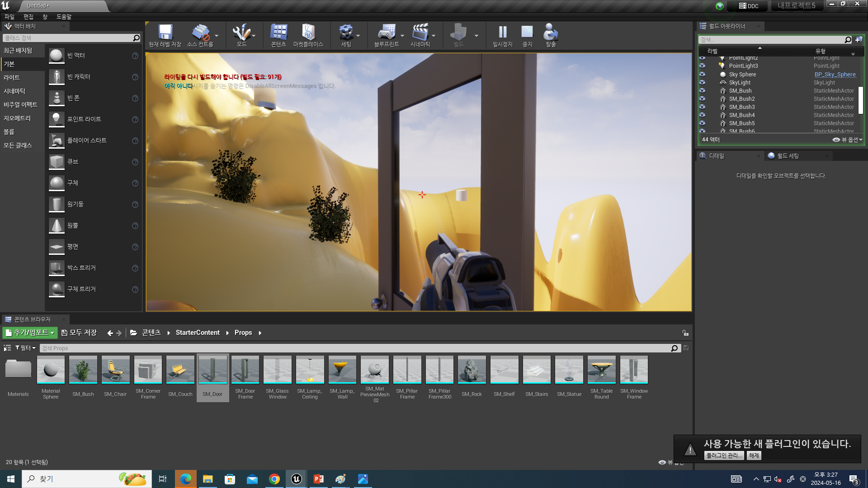Open the Add/Import dropdown
Screen dimensions: 868x488
point(30,333)
